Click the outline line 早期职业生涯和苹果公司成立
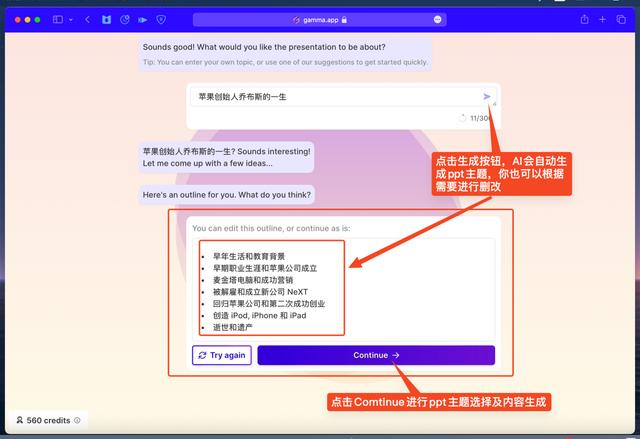Viewport: 640px width, 439px height. [x=265, y=268]
